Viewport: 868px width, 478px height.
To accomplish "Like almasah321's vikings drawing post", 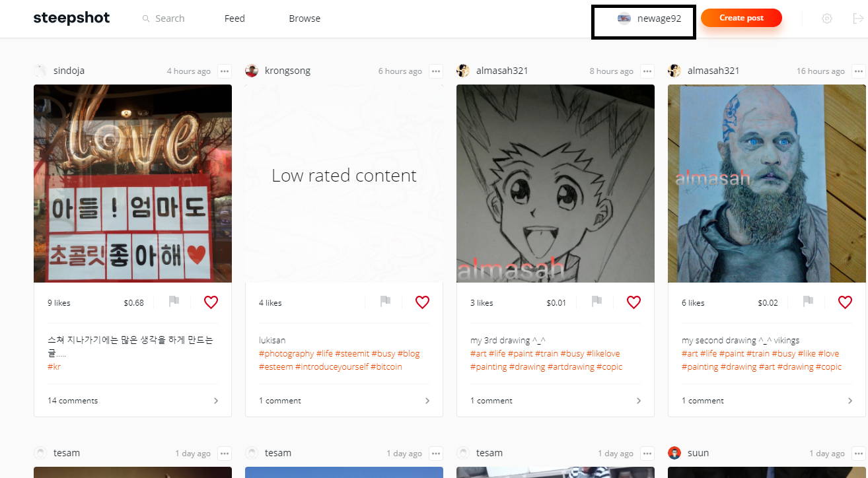I will pos(845,302).
